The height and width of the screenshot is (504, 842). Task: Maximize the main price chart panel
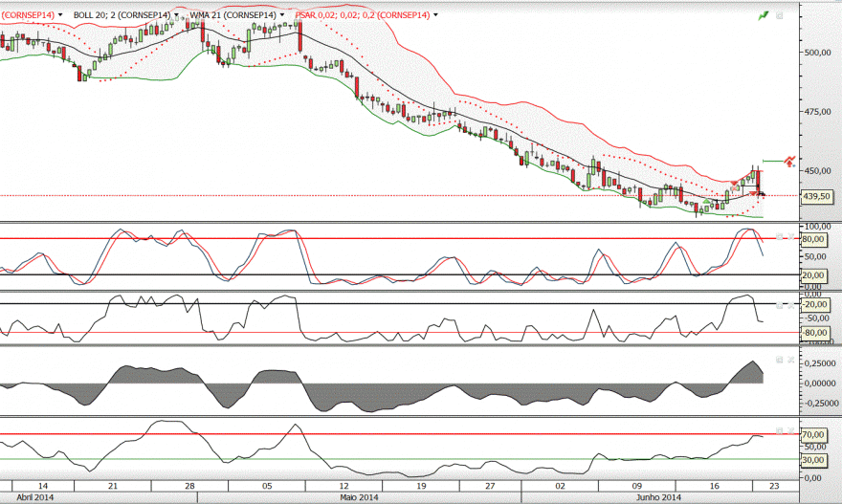(x=780, y=16)
